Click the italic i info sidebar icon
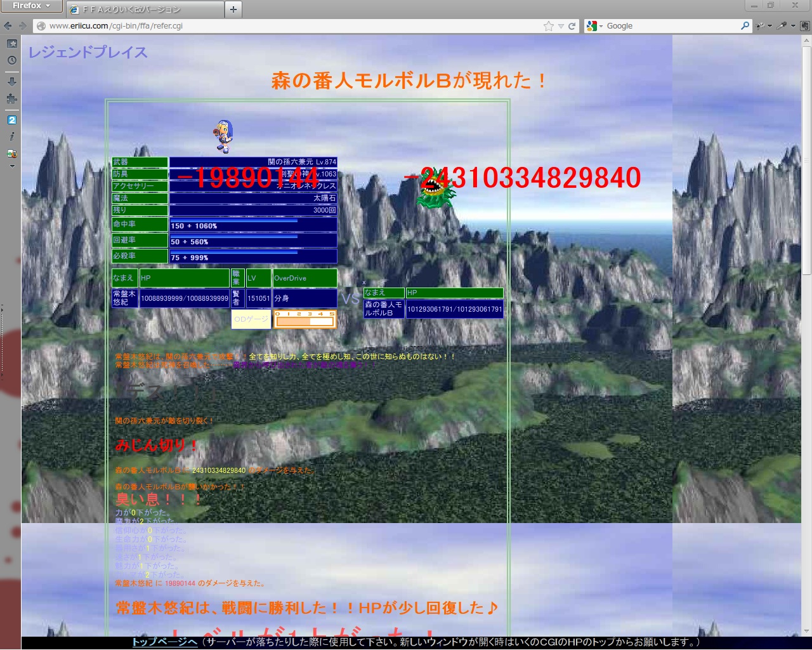This screenshot has height=650, width=812. click(x=11, y=136)
